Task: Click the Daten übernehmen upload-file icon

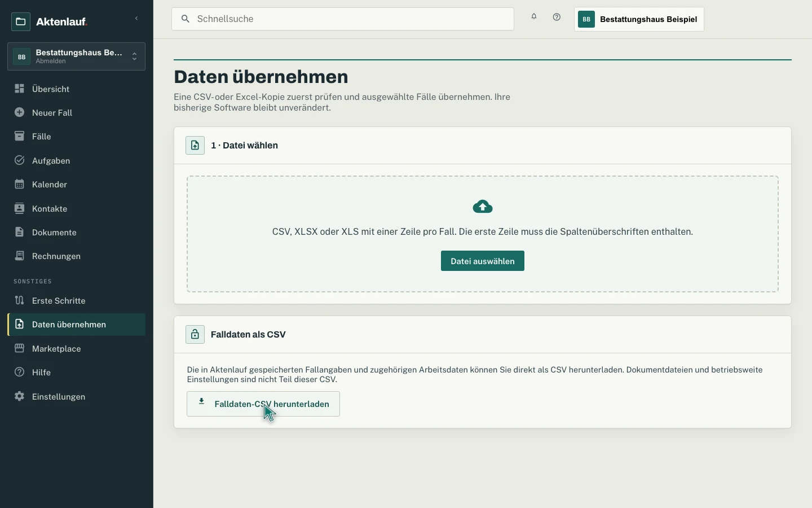Action: 19,324
